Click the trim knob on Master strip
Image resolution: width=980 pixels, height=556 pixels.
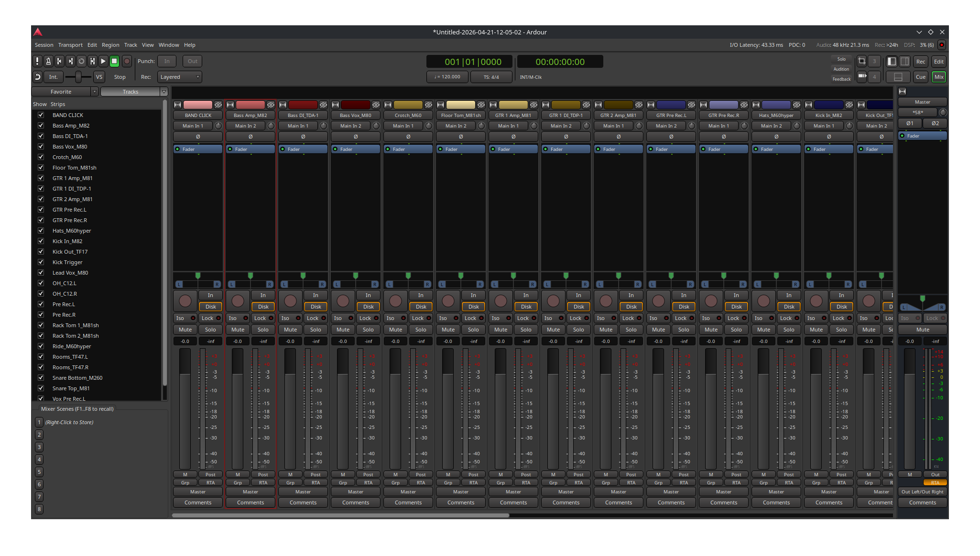tap(943, 112)
